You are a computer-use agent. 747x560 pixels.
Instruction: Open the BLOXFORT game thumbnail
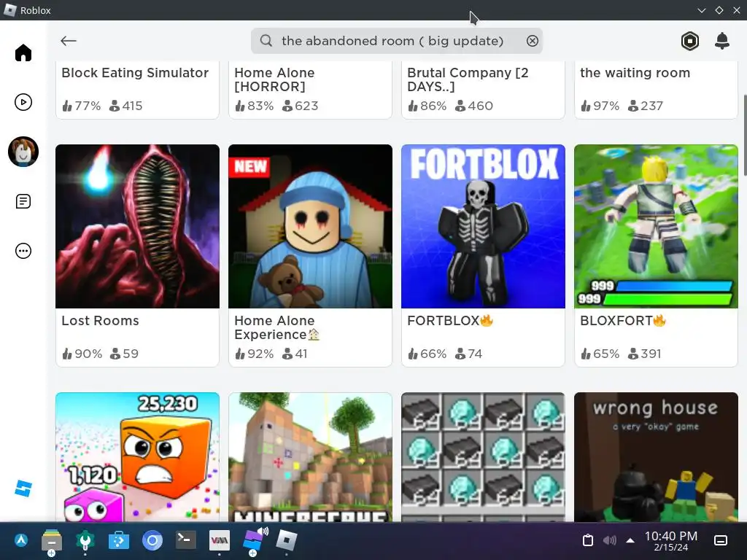[x=656, y=226]
